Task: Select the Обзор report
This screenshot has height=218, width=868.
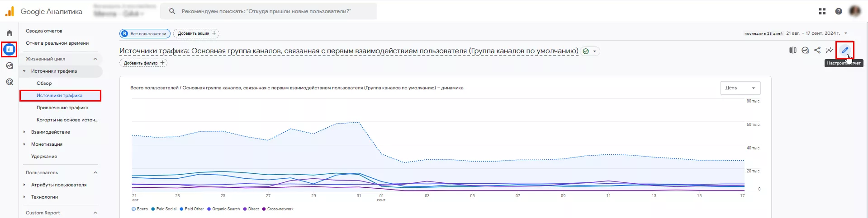Action: 44,83
